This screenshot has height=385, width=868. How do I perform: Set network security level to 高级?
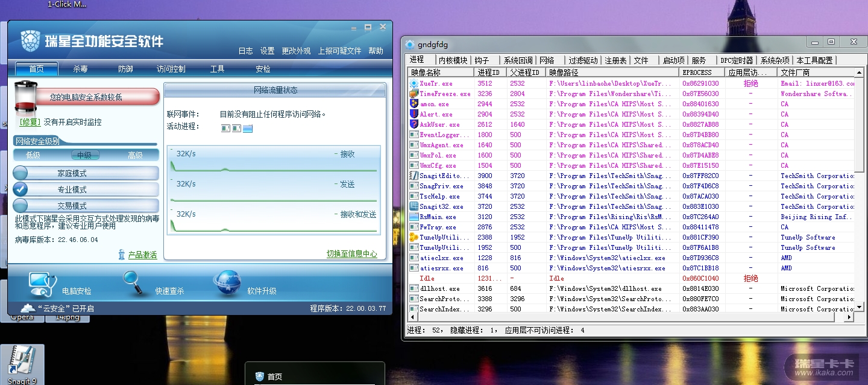(135, 155)
